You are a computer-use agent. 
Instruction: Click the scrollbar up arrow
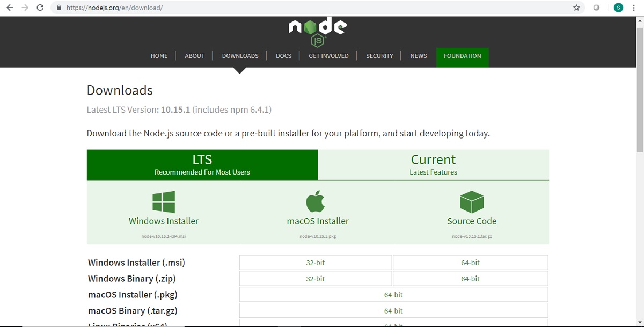(x=639, y=20)
